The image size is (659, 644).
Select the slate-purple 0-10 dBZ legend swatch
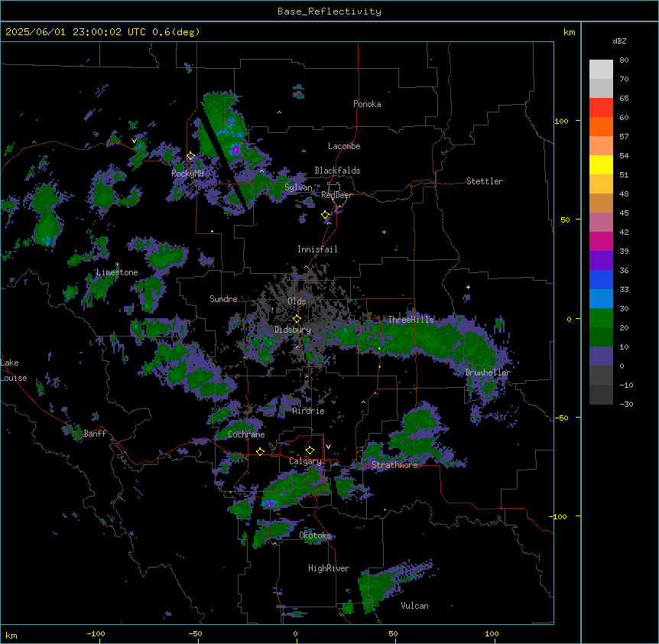pos(601,356)
